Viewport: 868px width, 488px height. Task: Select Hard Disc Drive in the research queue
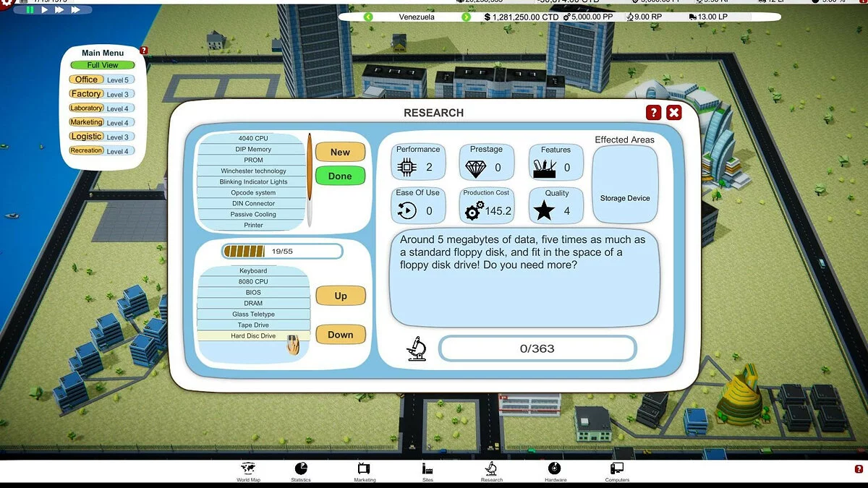[253, 335]
